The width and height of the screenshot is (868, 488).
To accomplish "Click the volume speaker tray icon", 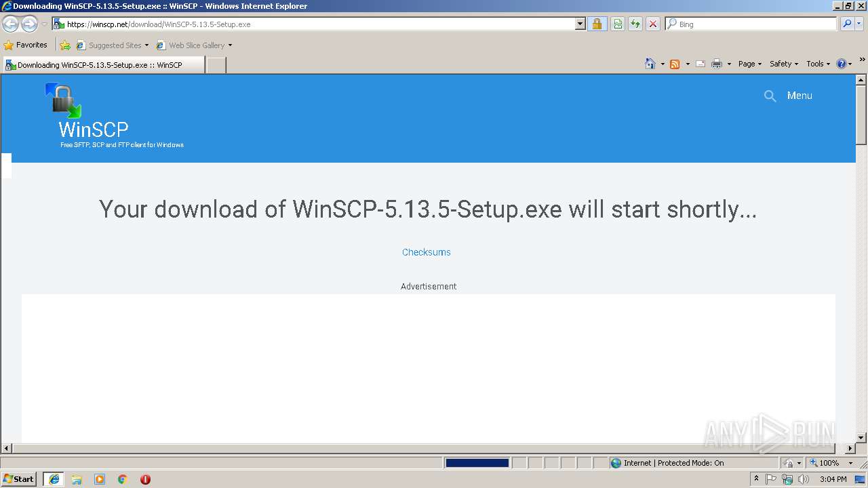I will (x=804, y=479).
